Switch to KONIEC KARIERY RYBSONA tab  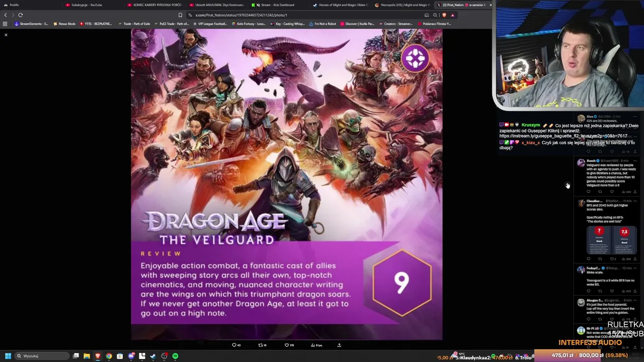[154, 5]
